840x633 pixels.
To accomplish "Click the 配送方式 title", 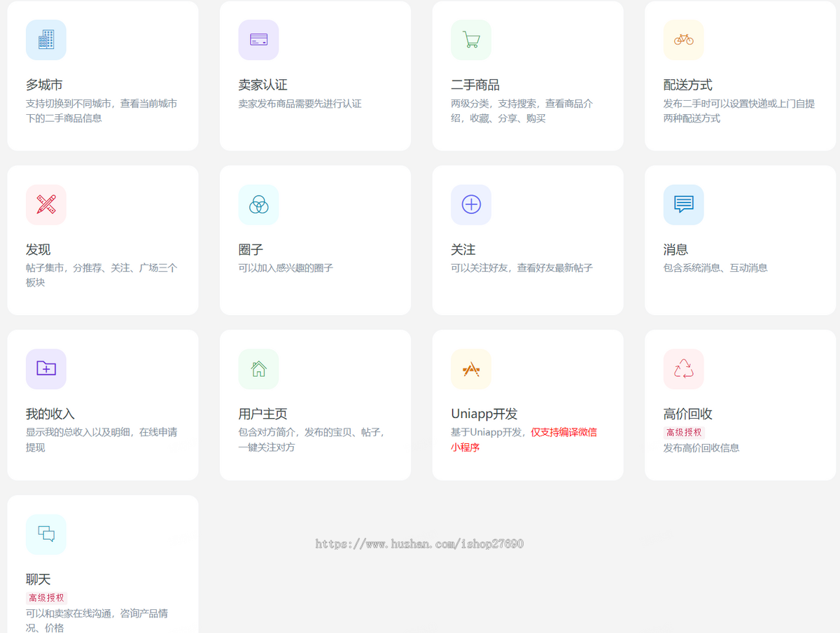I will pyautogui.click(x=688, y=85).
